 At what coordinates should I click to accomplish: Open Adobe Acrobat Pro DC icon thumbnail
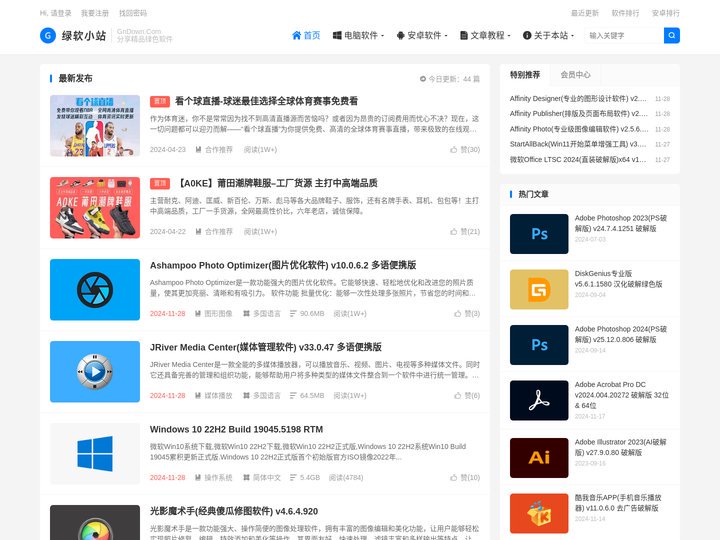point(539,400)
